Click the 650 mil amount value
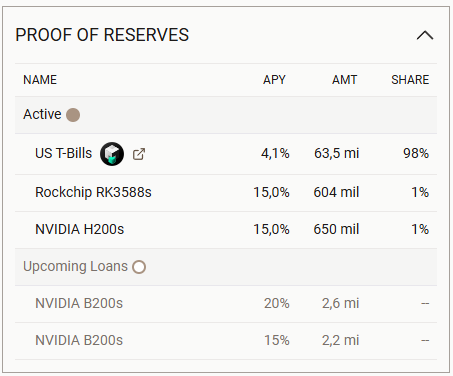Image resolution: width=453 pixels, height=376 pixels. point(336,229)
